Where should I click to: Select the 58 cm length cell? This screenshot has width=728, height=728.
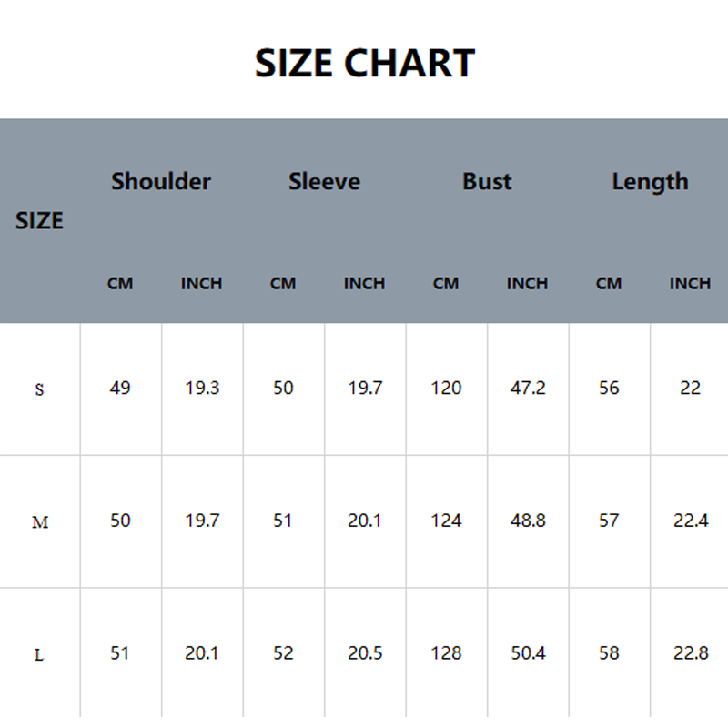[x=609, y=653]
